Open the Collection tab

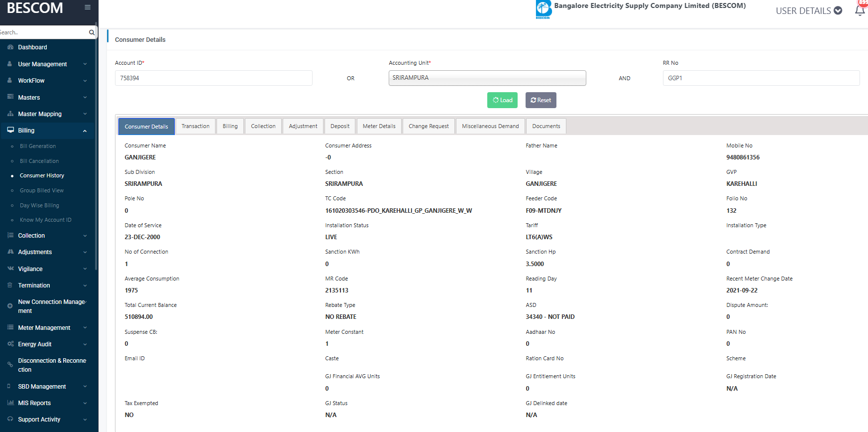263,126
